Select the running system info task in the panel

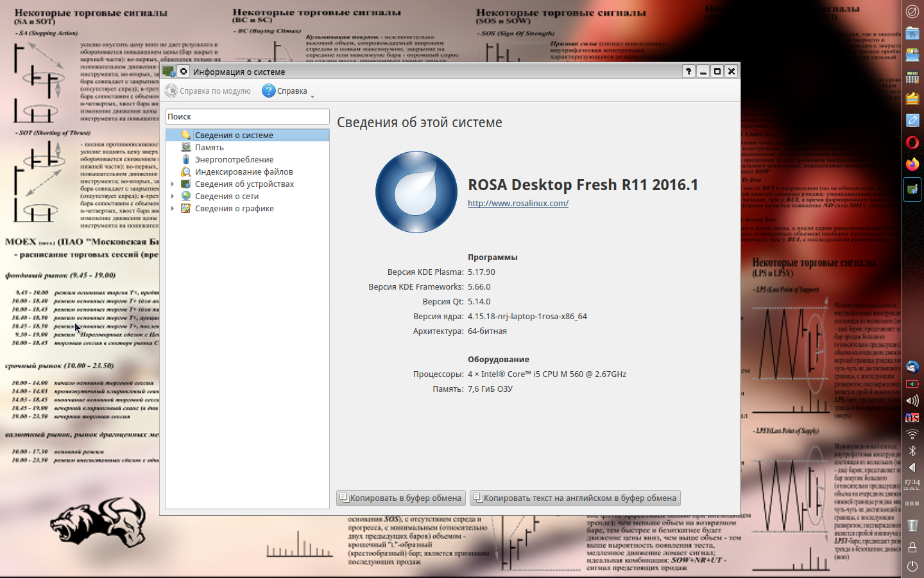[x=912, y=189]
